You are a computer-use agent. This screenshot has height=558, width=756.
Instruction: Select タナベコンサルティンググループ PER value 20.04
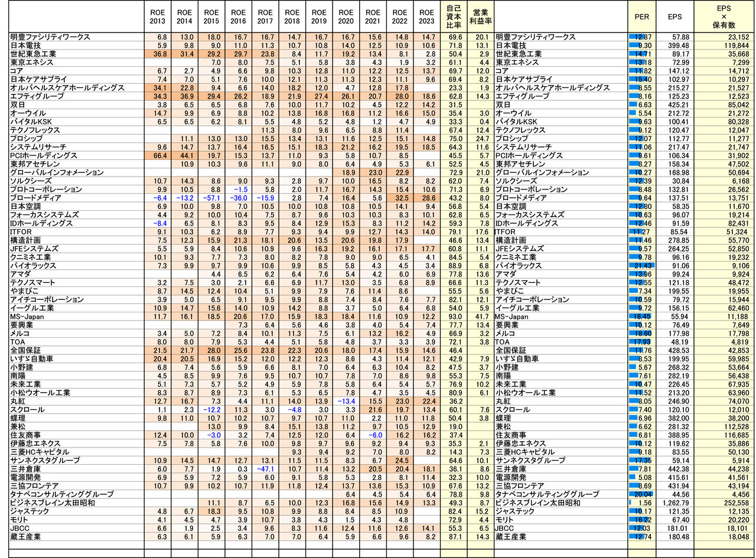642,493
